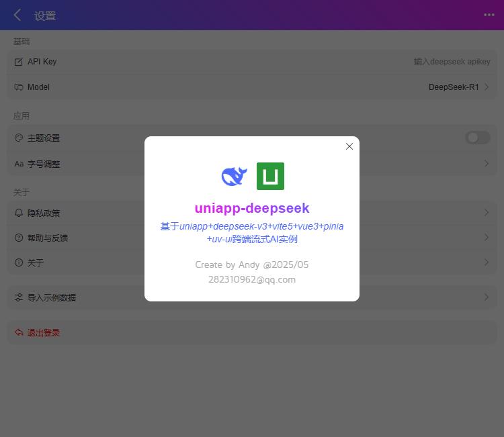This screenshot has height=437, width=504.
Task: Toggle the 主题设置 theme switch
Action: pos(477,138)
